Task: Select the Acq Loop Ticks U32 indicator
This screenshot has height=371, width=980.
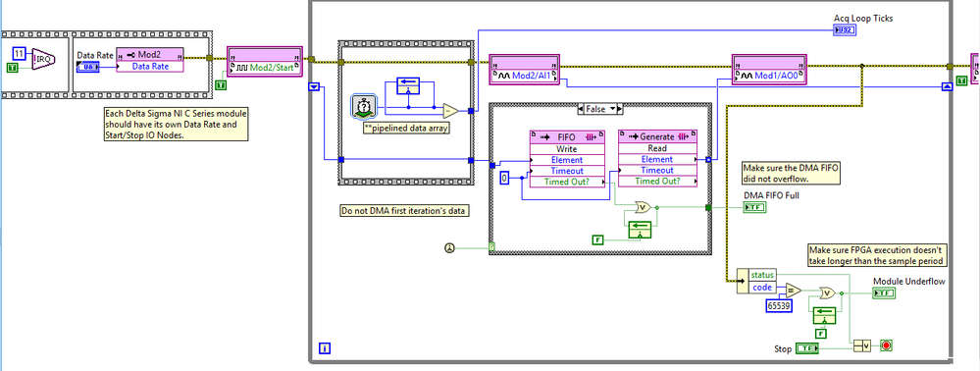Action: (x=845, y=30)
